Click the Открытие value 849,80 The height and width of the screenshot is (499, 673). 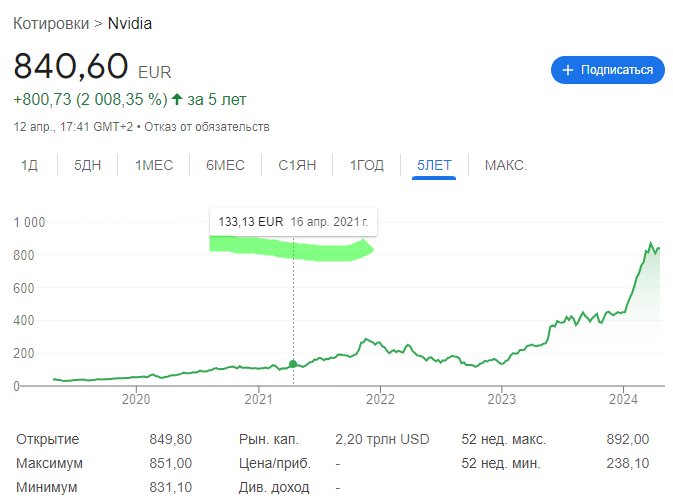click(x=170, y=439)
